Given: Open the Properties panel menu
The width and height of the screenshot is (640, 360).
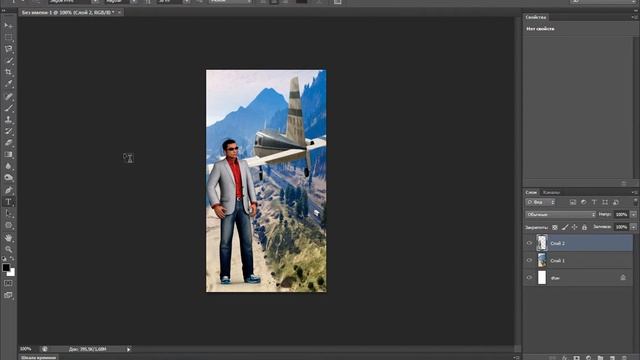Looking at the screenshot, I should click(x=634, y=17).
